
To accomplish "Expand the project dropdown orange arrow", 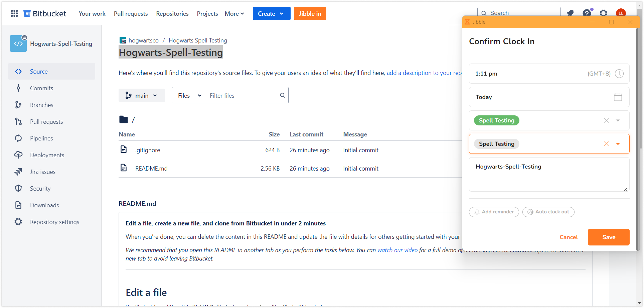I will click(618, 144).
